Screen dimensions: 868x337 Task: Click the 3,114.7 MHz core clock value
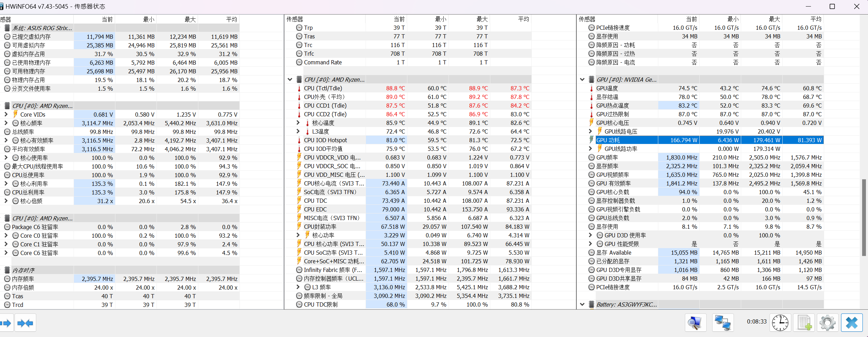point(97,123)
